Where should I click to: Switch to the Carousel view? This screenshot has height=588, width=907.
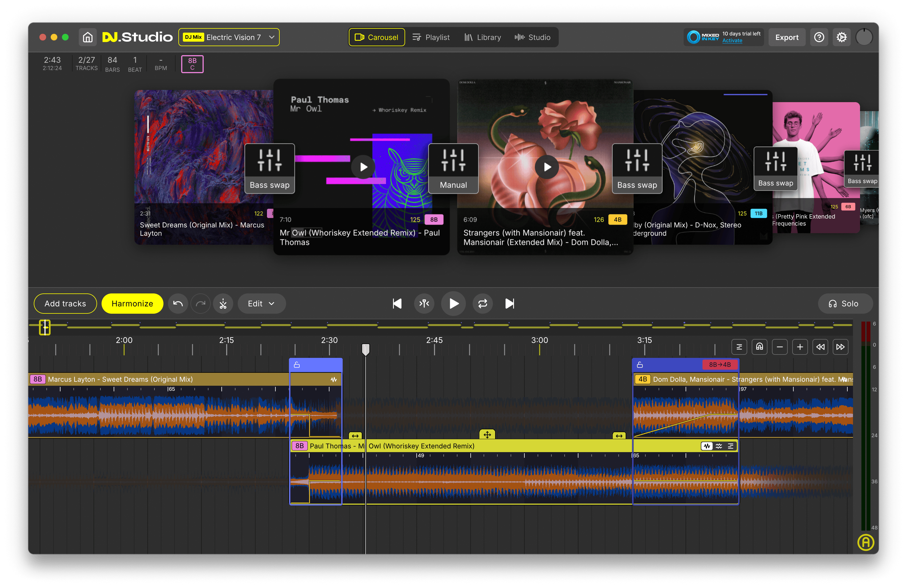[x=376, y=37]
